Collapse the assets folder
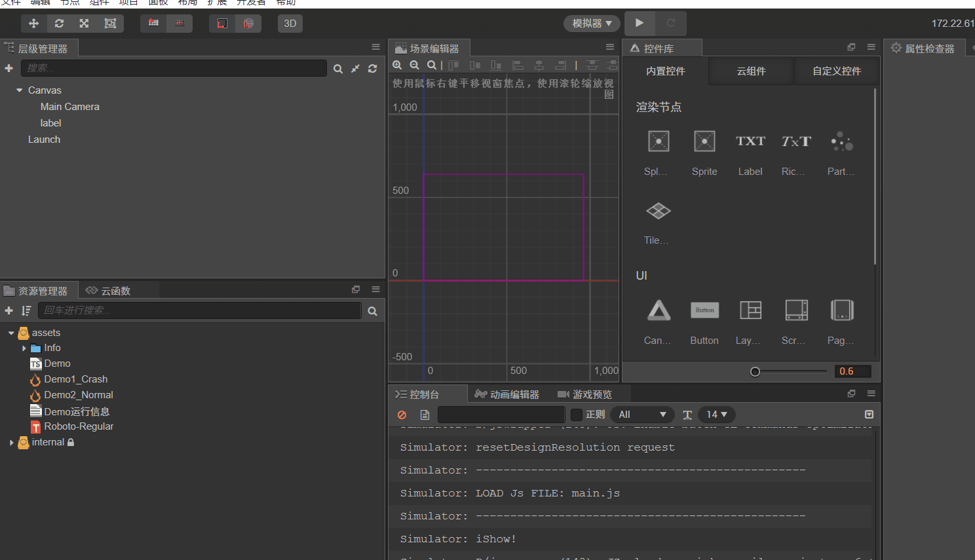 [x=11, y=333]
